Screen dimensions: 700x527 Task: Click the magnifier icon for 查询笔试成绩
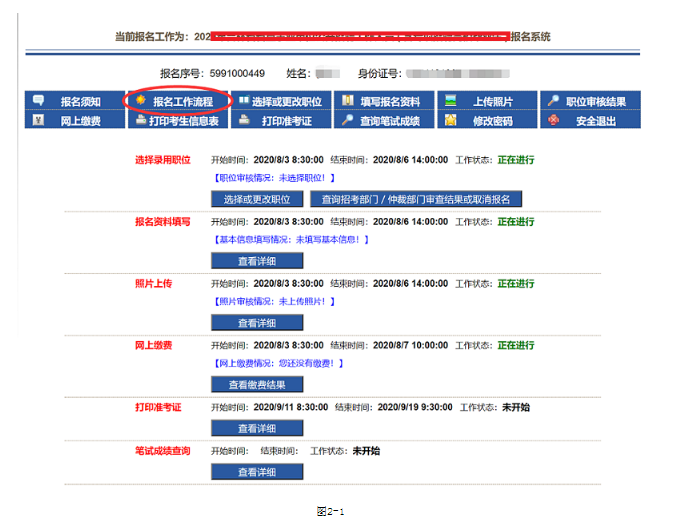pos(347,120)
